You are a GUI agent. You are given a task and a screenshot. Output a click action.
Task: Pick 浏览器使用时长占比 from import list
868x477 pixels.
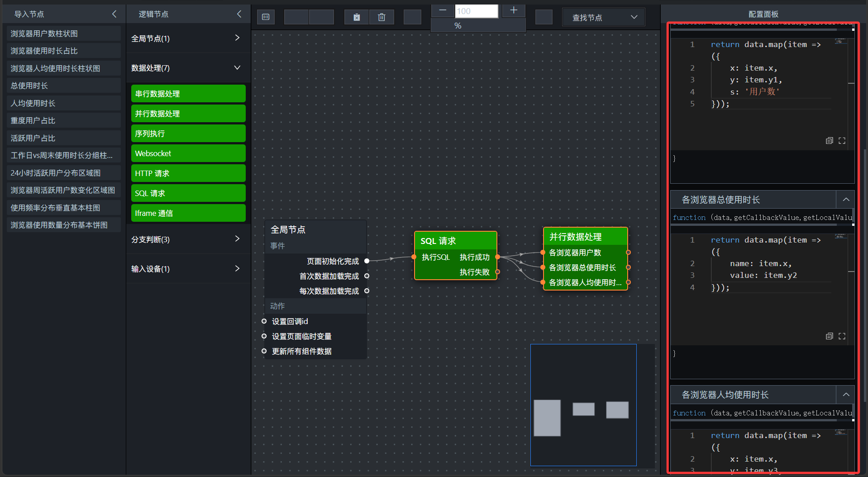coord(64,51)
